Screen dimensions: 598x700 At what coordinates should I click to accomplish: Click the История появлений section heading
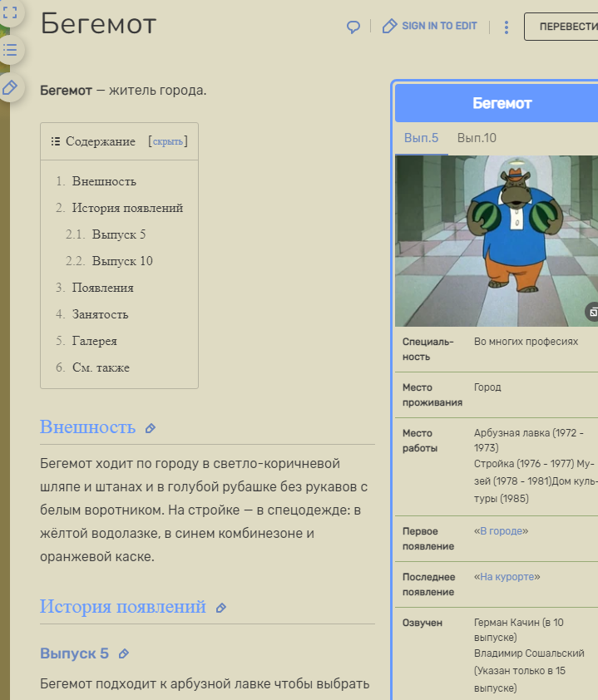123,607
